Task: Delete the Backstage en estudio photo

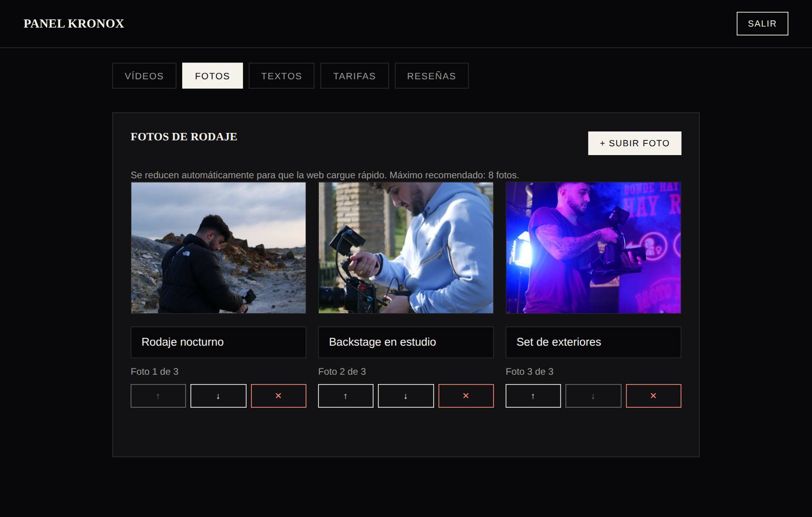Action: pyautogui.click(x=466, y=396)
